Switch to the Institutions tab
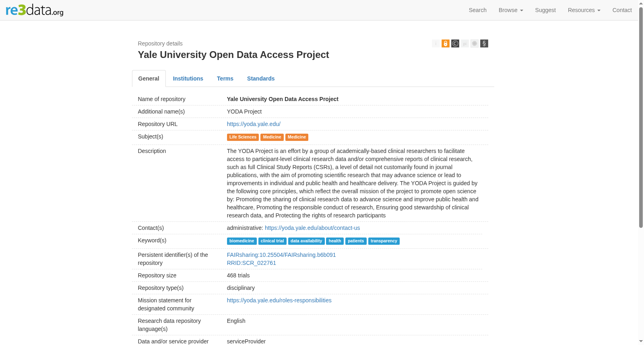Image resolution: width=644 pixels, height=345 pixels. (188, 79)
